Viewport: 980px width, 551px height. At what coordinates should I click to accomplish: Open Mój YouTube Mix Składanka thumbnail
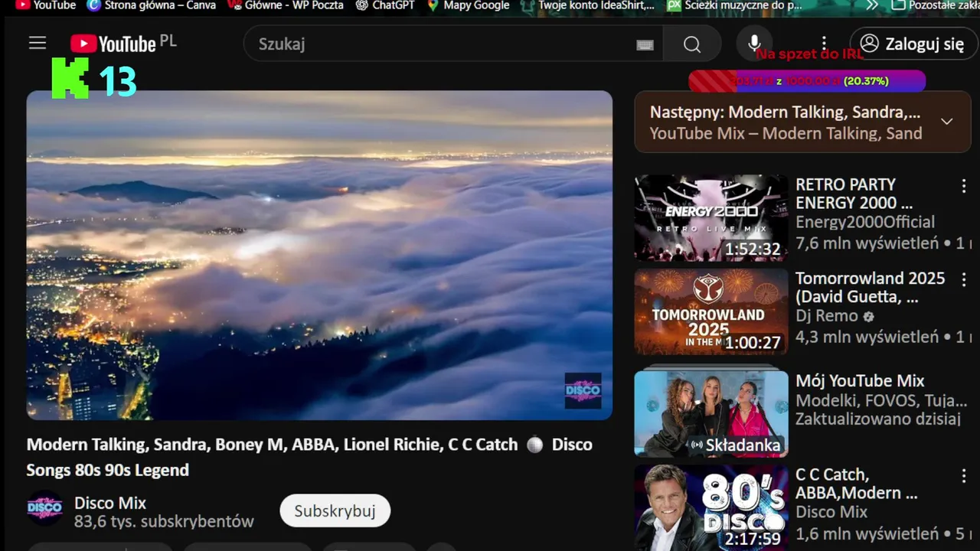[711, 414]
